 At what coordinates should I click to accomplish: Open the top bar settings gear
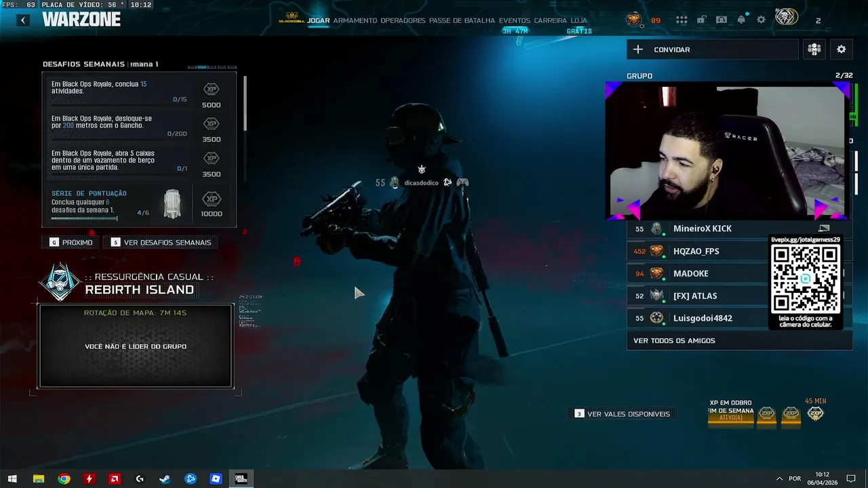coord(761,20)
